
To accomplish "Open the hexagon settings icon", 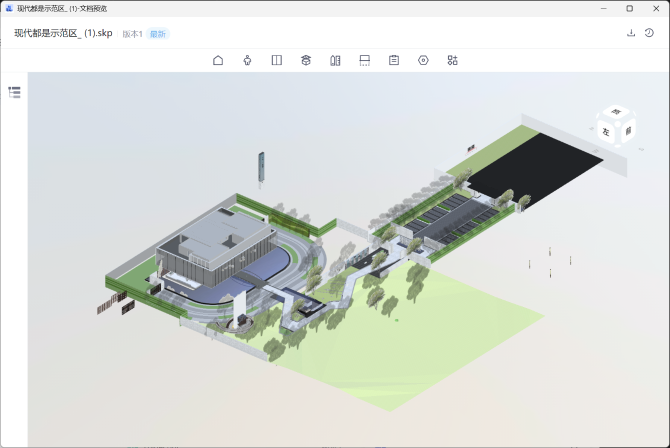I will pyautogui.click(x=423, y=60).
